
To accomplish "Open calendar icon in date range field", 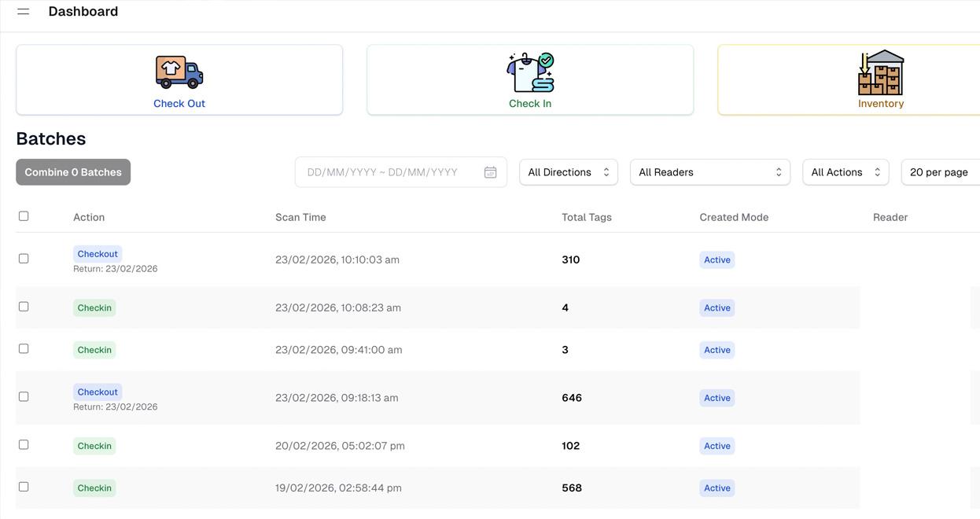I will pos(490,172).
